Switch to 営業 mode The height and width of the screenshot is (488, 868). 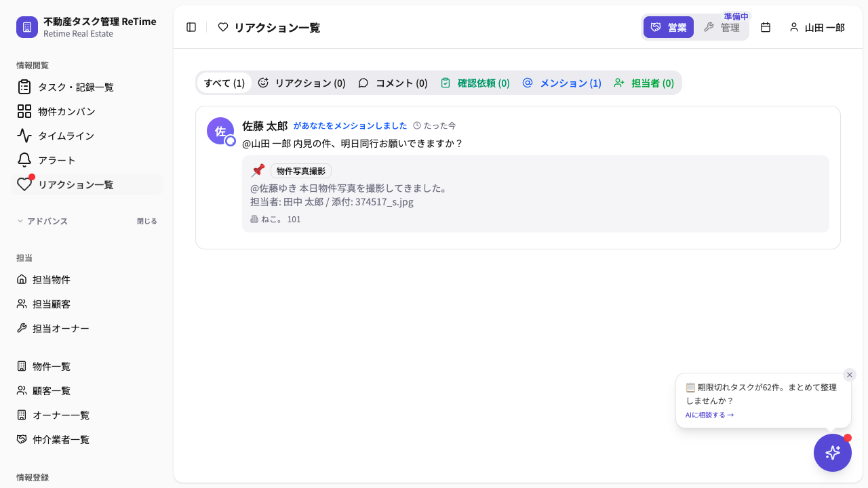[x=669, y=27]
